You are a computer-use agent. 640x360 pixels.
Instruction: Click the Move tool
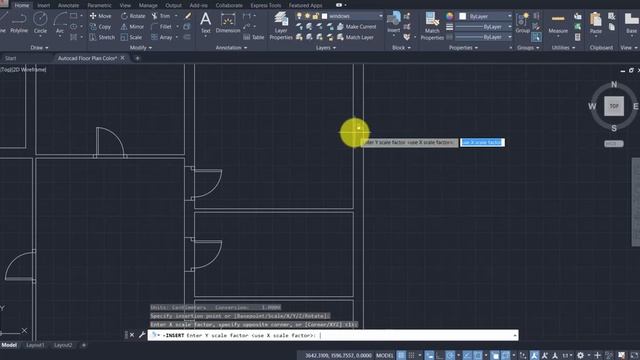pyautogui.click(x=100, y=16)
